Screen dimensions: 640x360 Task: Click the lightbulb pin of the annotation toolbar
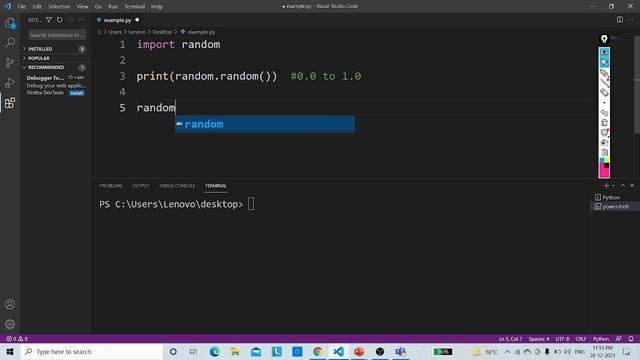tap(604, 39)
